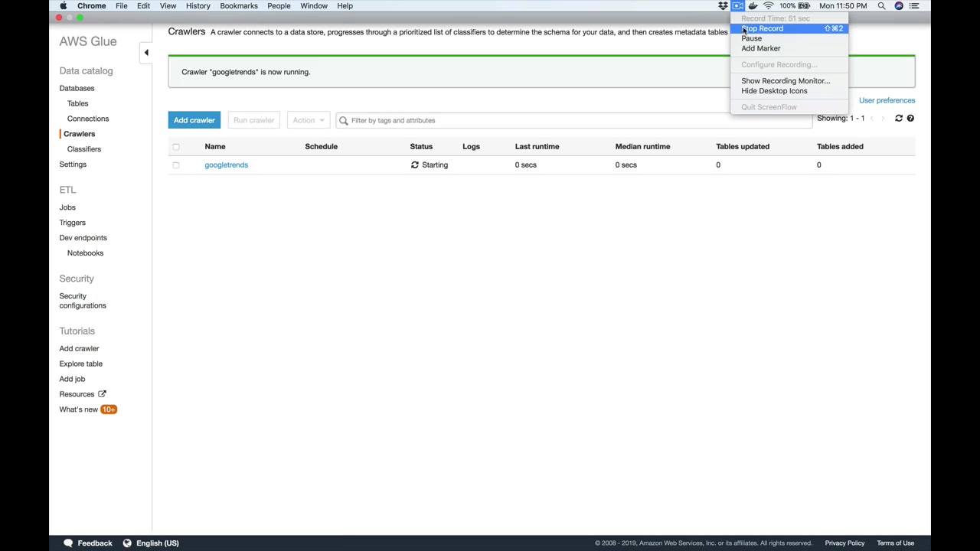
Task: Open the Privacy Policy link
Action: point(844,543)
